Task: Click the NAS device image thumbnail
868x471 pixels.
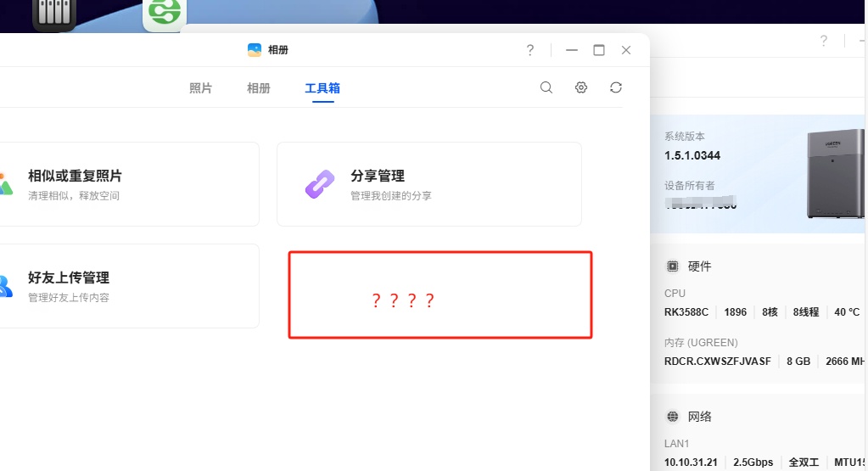Action: pyautogui.click(x=835, y=173)
